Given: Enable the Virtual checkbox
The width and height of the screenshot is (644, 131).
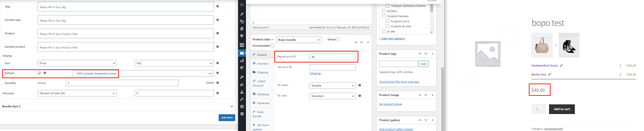Looking at the screenshot, I should pyautogui.click(x=338, y=39).
